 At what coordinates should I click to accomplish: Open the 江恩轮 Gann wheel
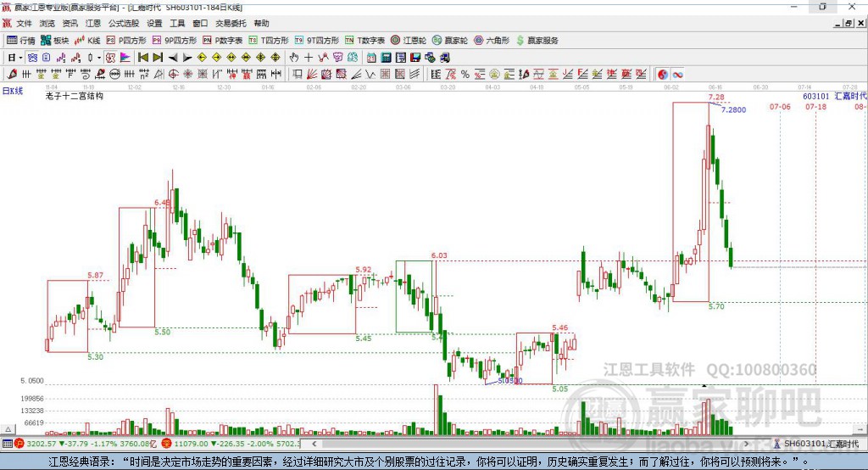pyautogui.click(x=409, y=41)
